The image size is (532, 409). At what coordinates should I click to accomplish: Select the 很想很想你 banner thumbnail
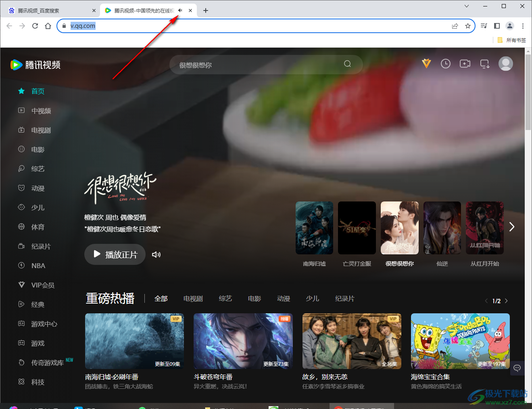[x=400, y=228]
